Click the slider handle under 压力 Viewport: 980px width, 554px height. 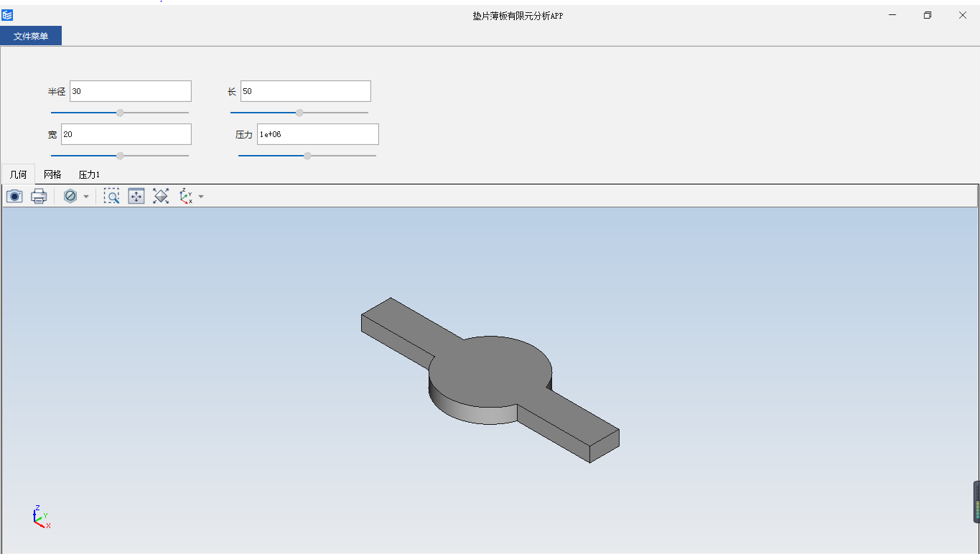[x=307, y=156]
